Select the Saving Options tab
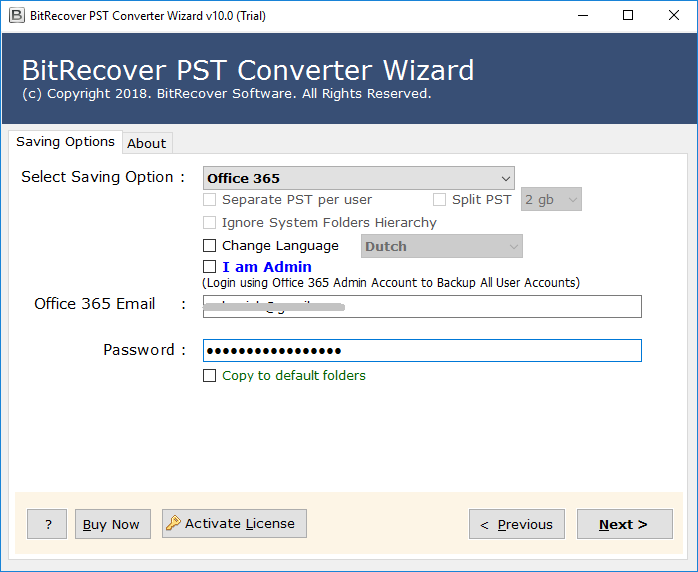The width and height of the screenshot is (698, 572). [x=65, y=142]
